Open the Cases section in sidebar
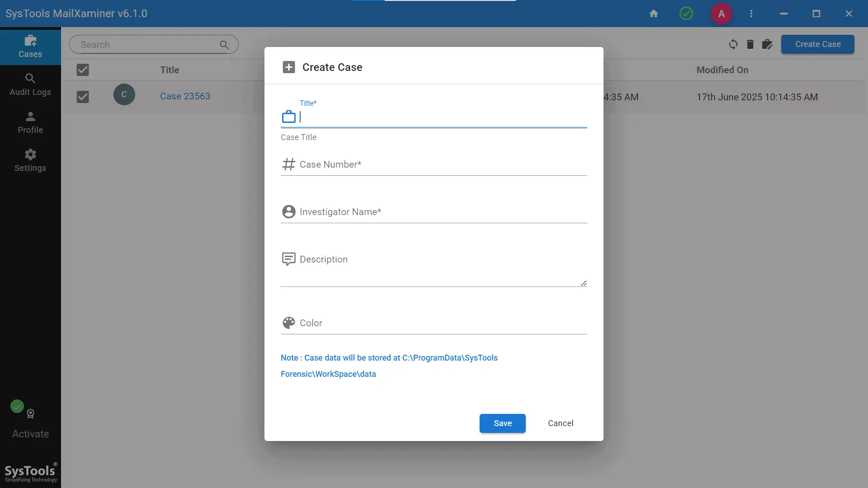Image resolution: width=868 pixels, height=488 pixels. 30,47
